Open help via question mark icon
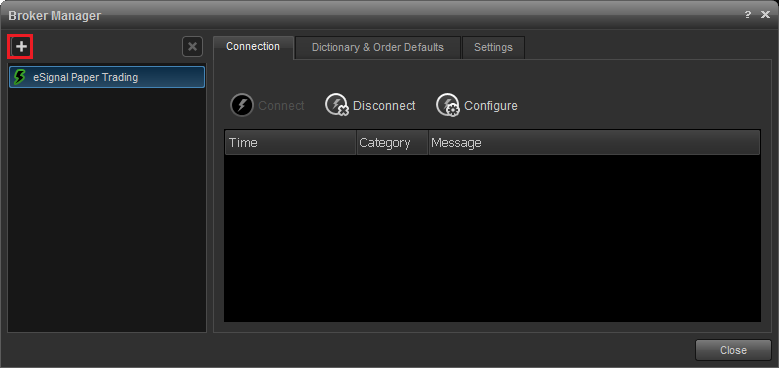The width and height of the screenshot is (779, 368). [748, 15]
